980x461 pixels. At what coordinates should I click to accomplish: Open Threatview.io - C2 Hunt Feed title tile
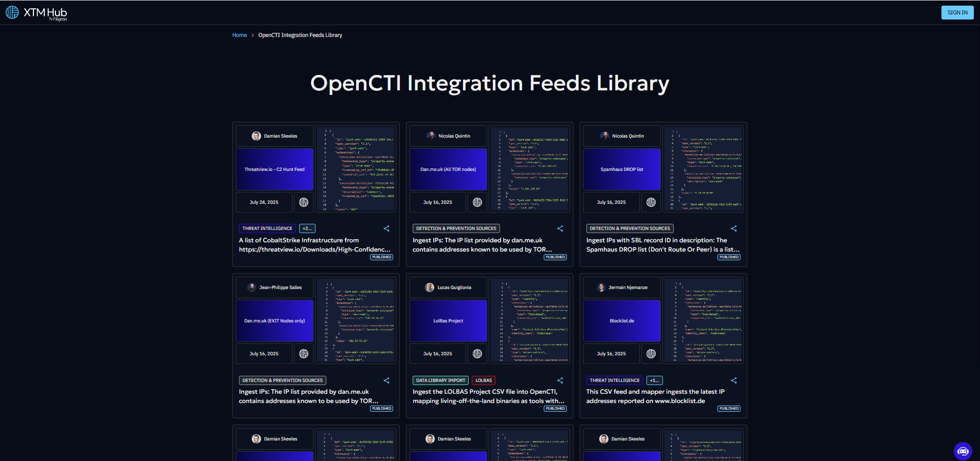click(274, 169)
